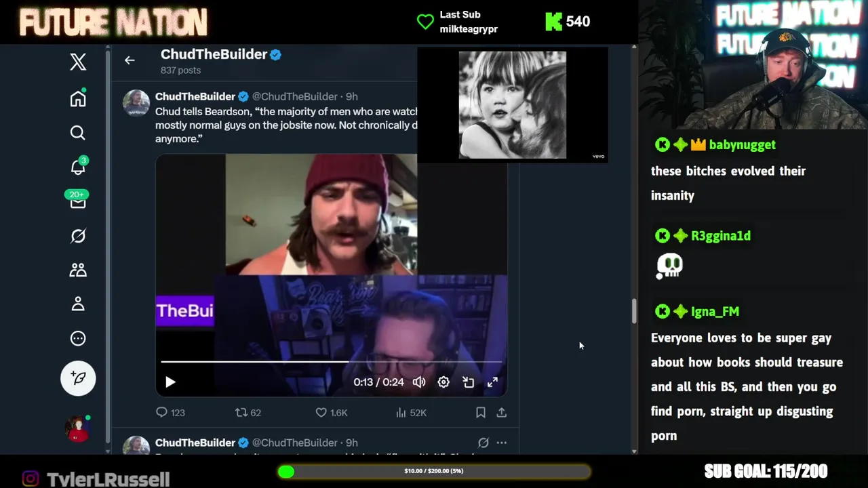Open more menu on second post
Image resolution: width=868 pixels, height=488 pixels.
pyautogui.click(x=502, y=443)
